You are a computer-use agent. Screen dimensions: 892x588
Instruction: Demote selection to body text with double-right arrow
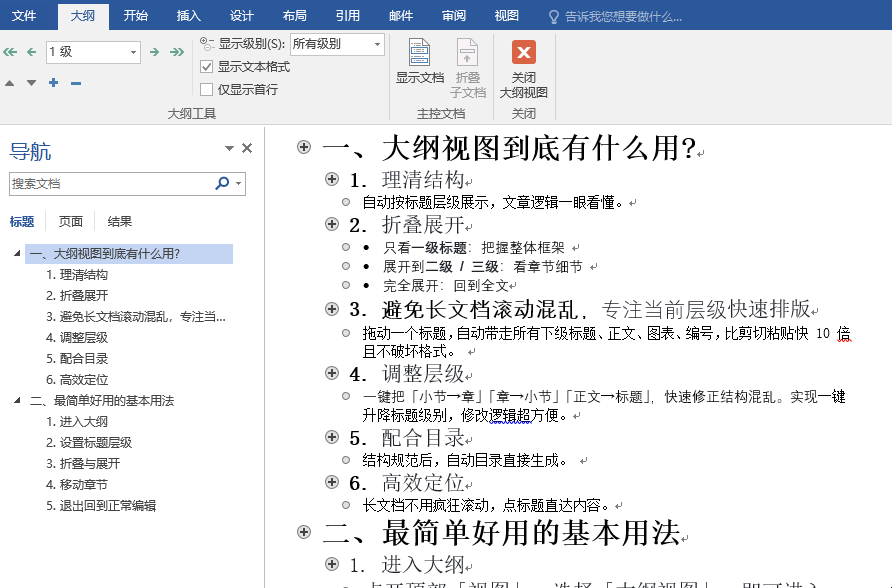click(x=179, y=51)
